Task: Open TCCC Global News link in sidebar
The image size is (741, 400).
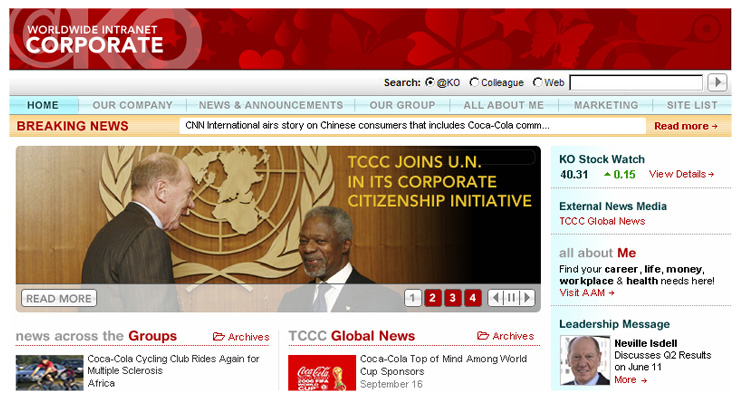Action: (602, 221)
